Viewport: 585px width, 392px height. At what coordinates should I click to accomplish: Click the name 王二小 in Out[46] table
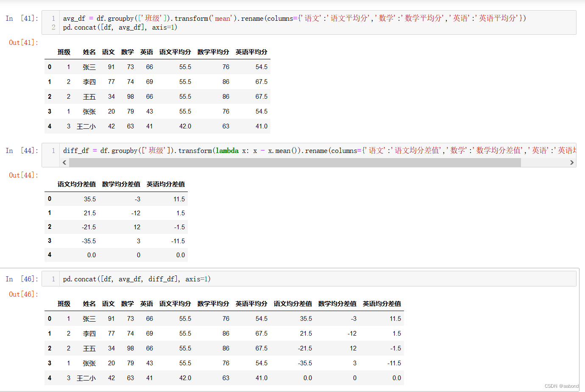coord(86,378)
